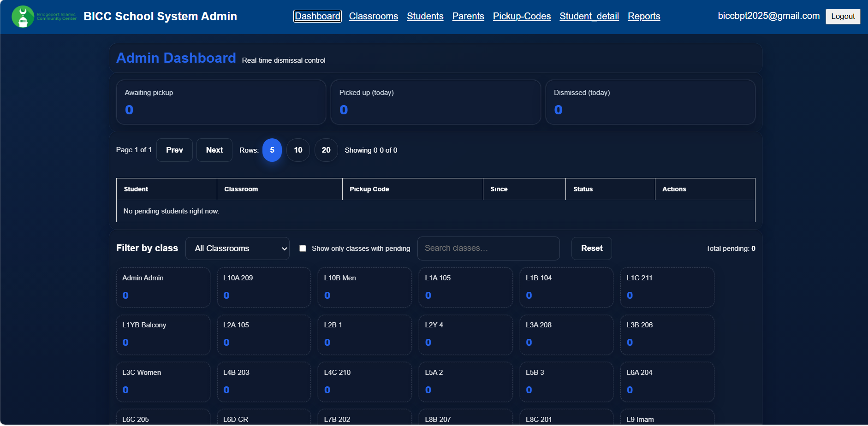Select the L1B 104 class card
The height and width of the screenshot is (426, 868).
tap(566, 287)
